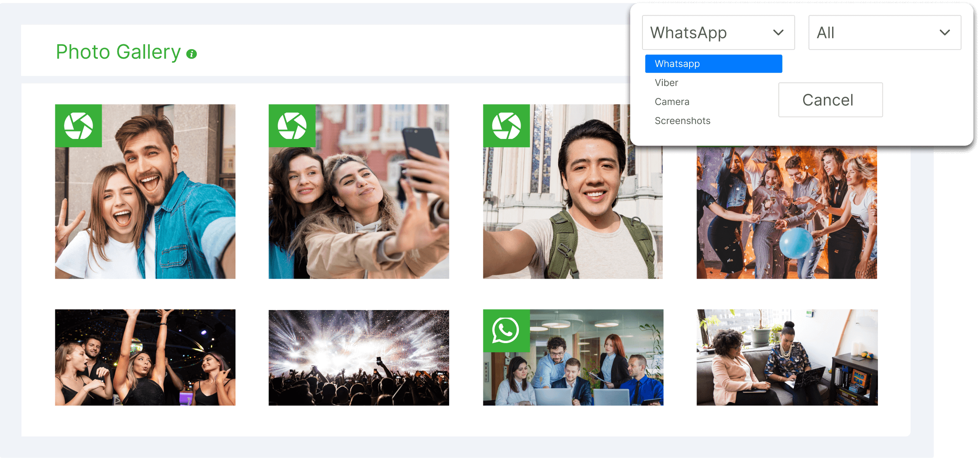Click camera shutter icon on couple selfie
980x458 pixels.
coord(78,126)
